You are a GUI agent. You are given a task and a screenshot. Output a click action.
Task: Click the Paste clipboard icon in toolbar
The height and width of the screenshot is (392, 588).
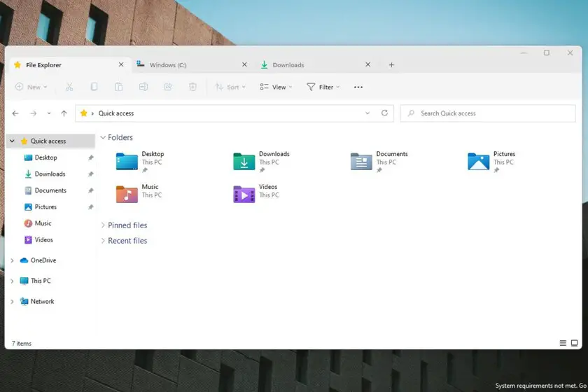[x=118, y=87]
